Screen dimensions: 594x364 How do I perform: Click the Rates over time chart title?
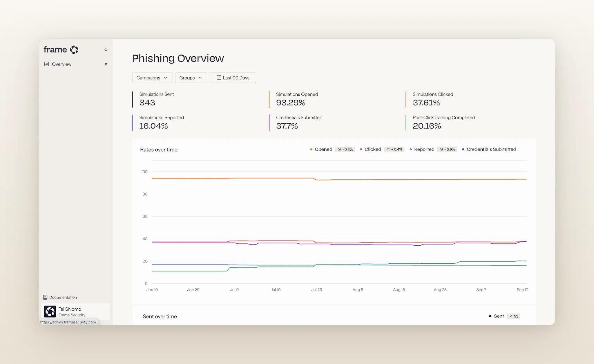[159, 150]
